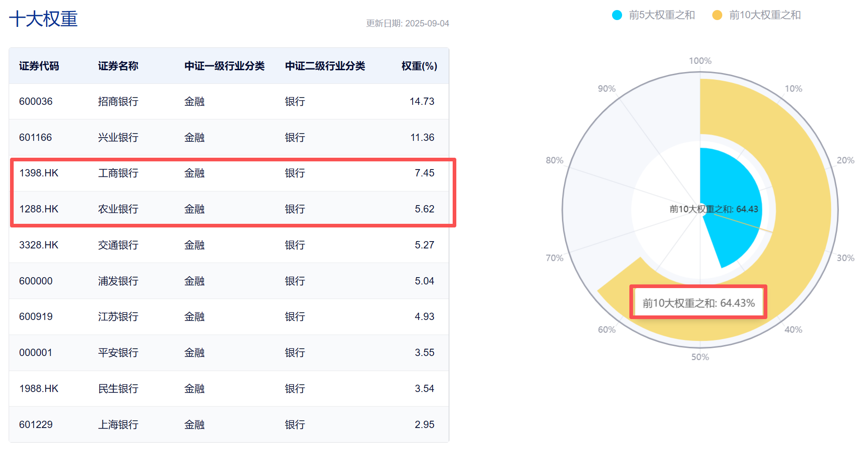868x454 pixels.
Task: Select the 1288.HK stock code
Action: (x=39, y=209)
